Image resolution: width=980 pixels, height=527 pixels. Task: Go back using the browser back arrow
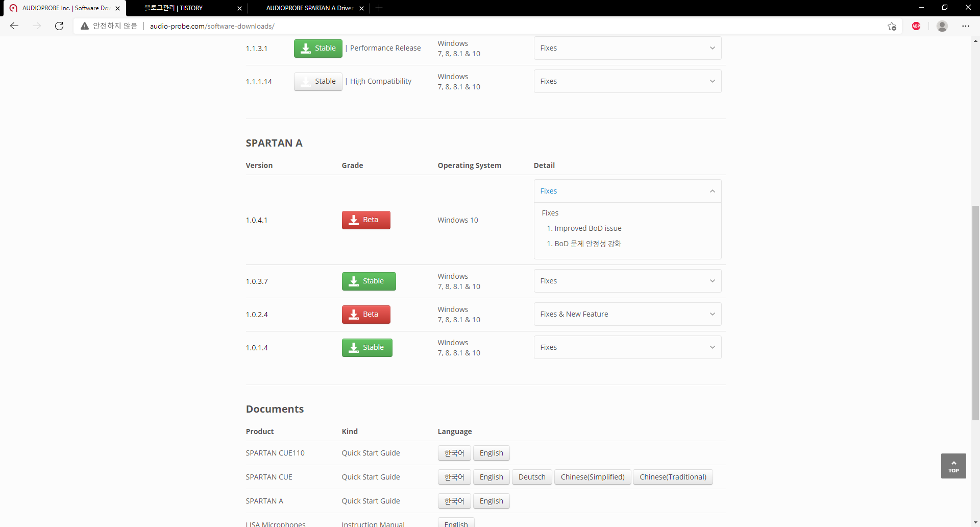(14, 26)
